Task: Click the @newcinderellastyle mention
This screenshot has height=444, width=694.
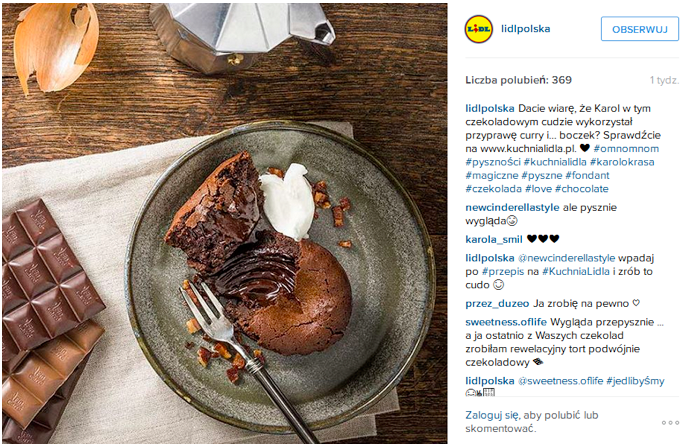Action: click(x=567, y=258)
